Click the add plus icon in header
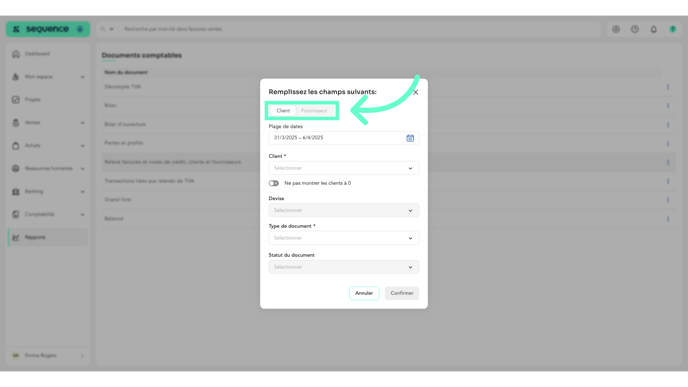The image size is (688, 387). 616,29
